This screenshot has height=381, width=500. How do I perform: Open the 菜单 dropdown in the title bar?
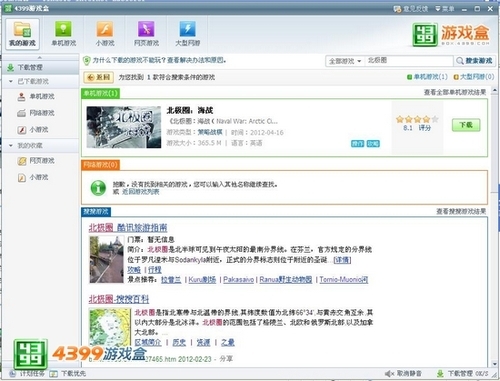click(445, 9)
